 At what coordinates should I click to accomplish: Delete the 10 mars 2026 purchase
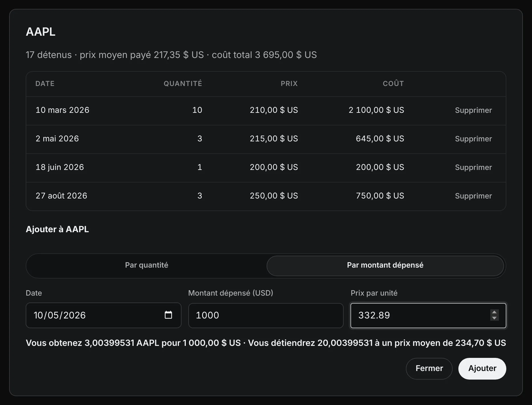[x=473, y=110]
